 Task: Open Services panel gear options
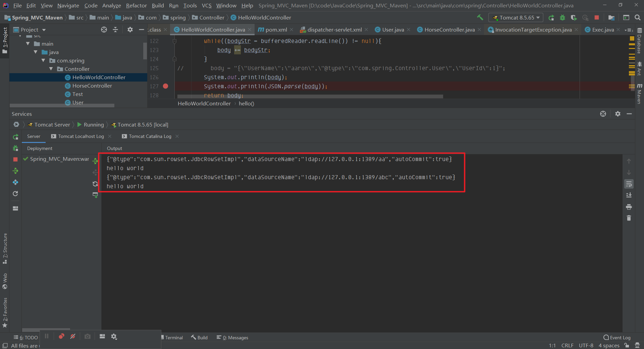click(x=618, y=114)
